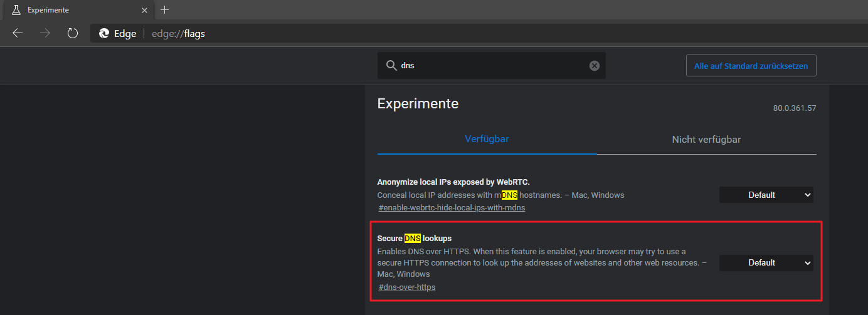Image resolution: width=868 pixels, height=315 pixels.
Task: Open the Nicht verfügbar tab
Action: click(706, 139)
